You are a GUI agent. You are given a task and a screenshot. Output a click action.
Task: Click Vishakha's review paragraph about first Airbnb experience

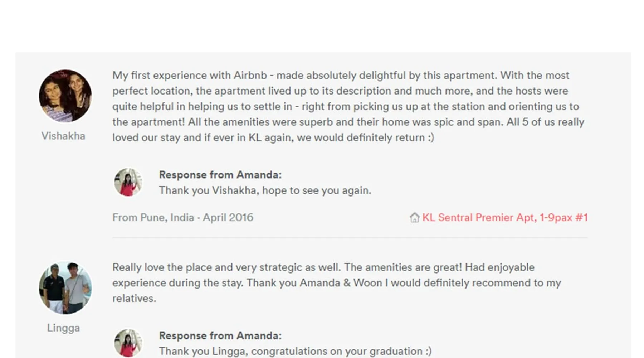pyautogui.click(x=348, y=106)
